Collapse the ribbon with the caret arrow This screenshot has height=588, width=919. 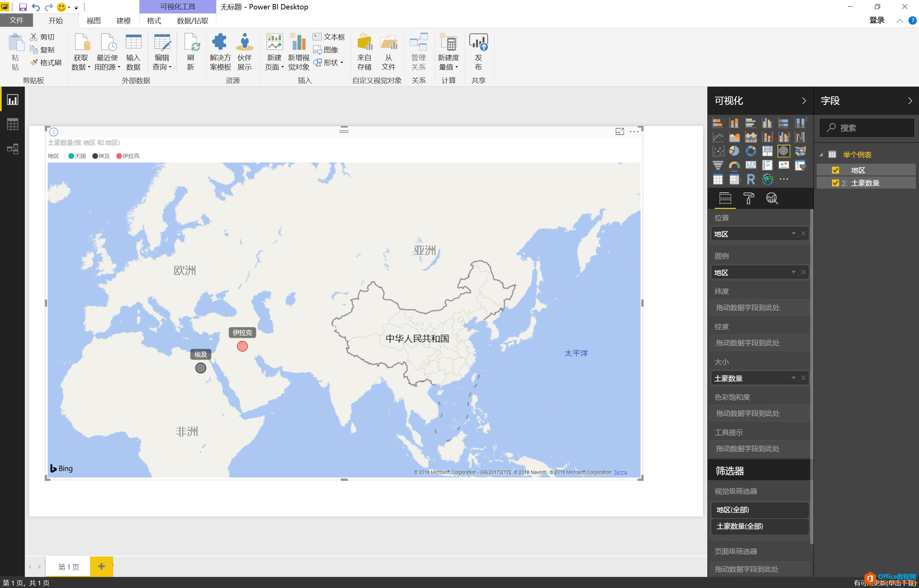[x=900, y=21]
